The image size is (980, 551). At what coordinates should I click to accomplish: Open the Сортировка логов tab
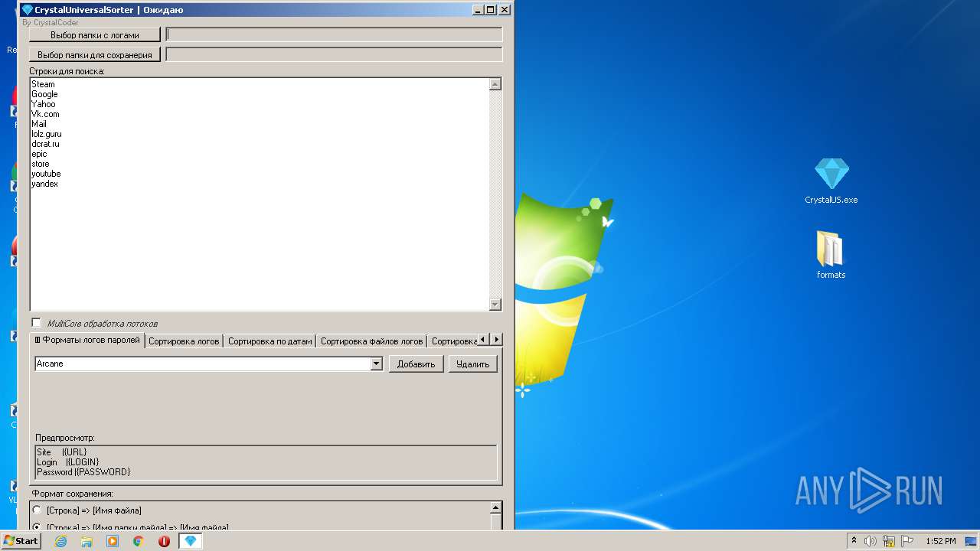[184, 341]
